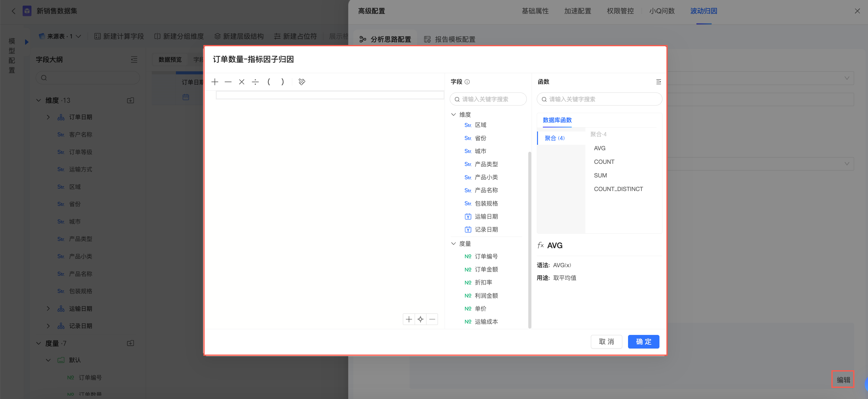Pick the 产品类型 dimension field

tap(486, 164)
